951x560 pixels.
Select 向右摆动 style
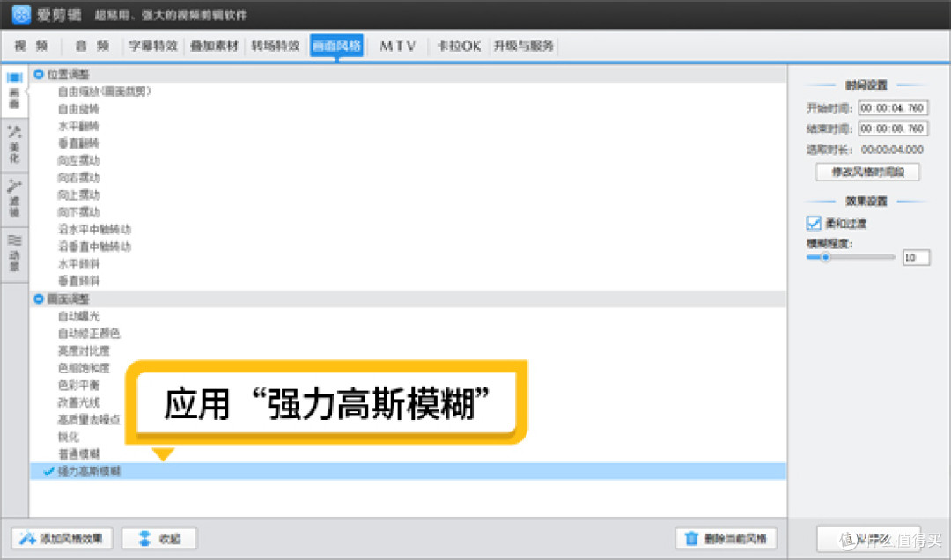pyautogui.click(x=79, y=178)
